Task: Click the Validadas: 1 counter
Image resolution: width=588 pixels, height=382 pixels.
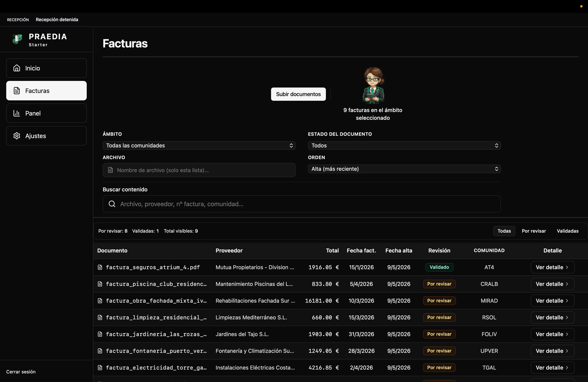Action: pyautogui.click(x=145, y=231)
